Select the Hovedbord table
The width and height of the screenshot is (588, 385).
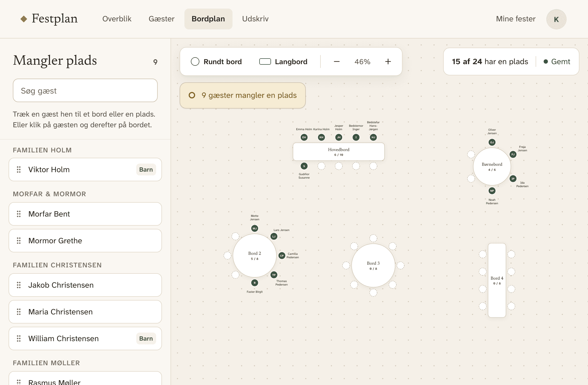pos(339,152)
